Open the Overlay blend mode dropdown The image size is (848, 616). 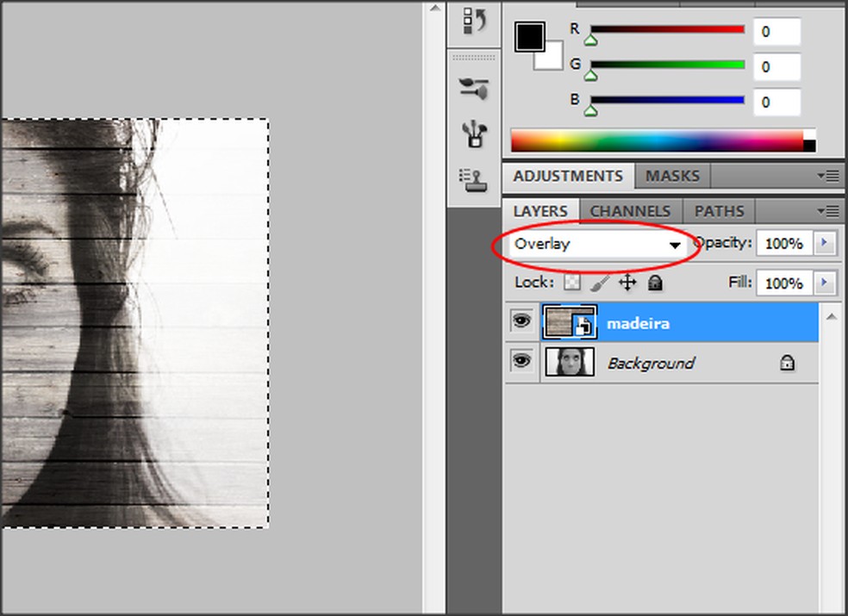click(x=598, y=245)
